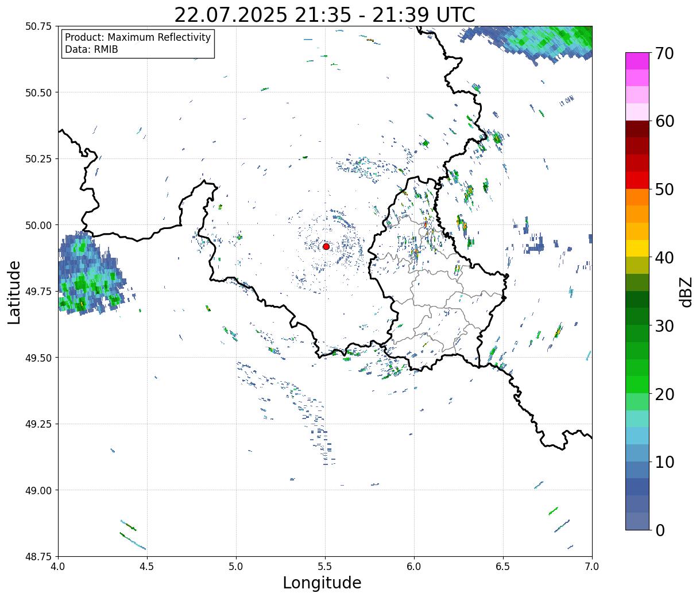Click longitude tick label 6.5

click(x=503, y=566)
